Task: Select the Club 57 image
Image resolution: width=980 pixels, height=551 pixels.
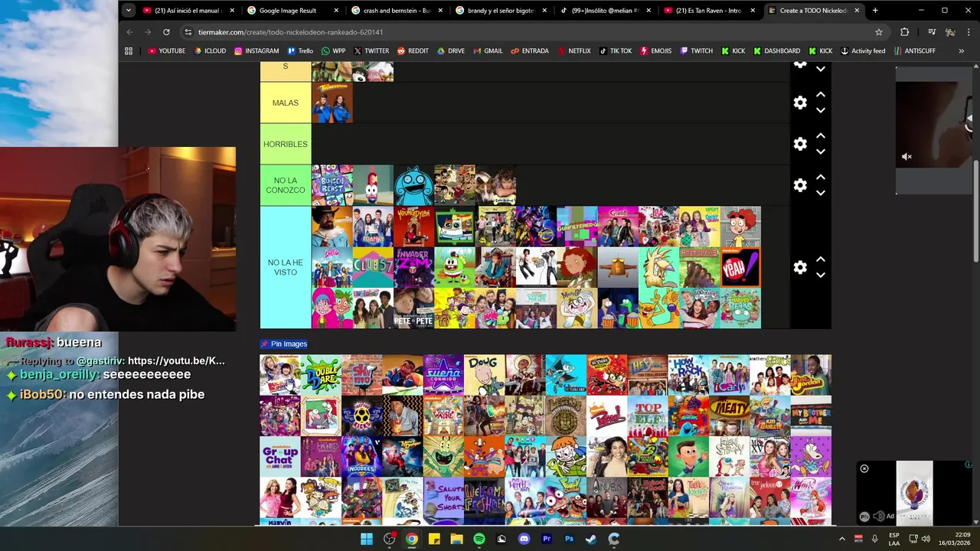Action: pos(373,267)
